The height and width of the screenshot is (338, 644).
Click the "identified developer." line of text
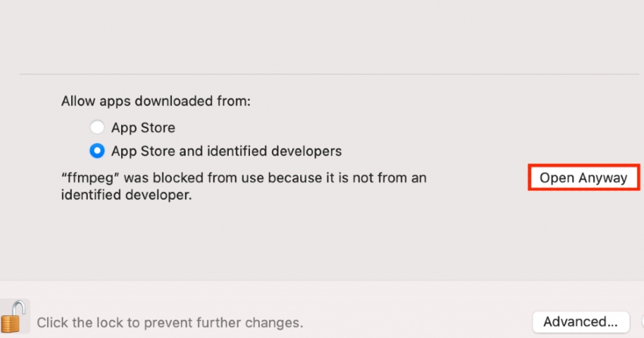click(x=127, y=195)
